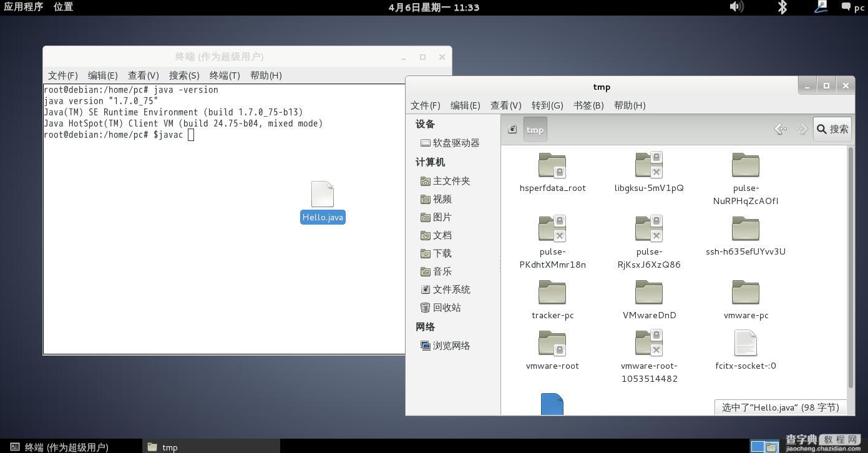Click the 终端 (作为超级用户) taskbar button

(x=71, y=447)
